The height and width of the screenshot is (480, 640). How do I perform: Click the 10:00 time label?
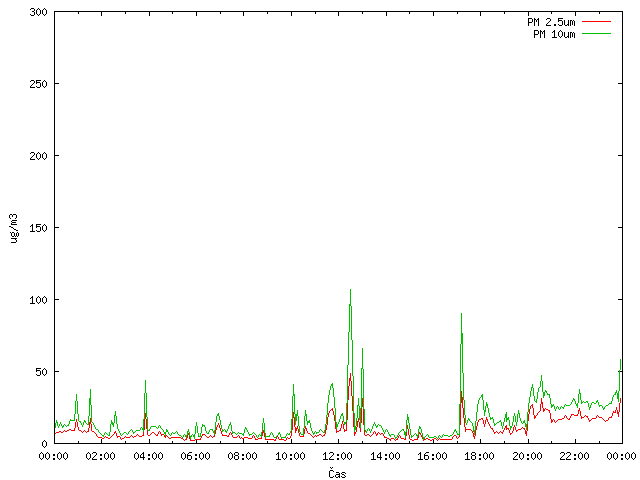[290, 456]
